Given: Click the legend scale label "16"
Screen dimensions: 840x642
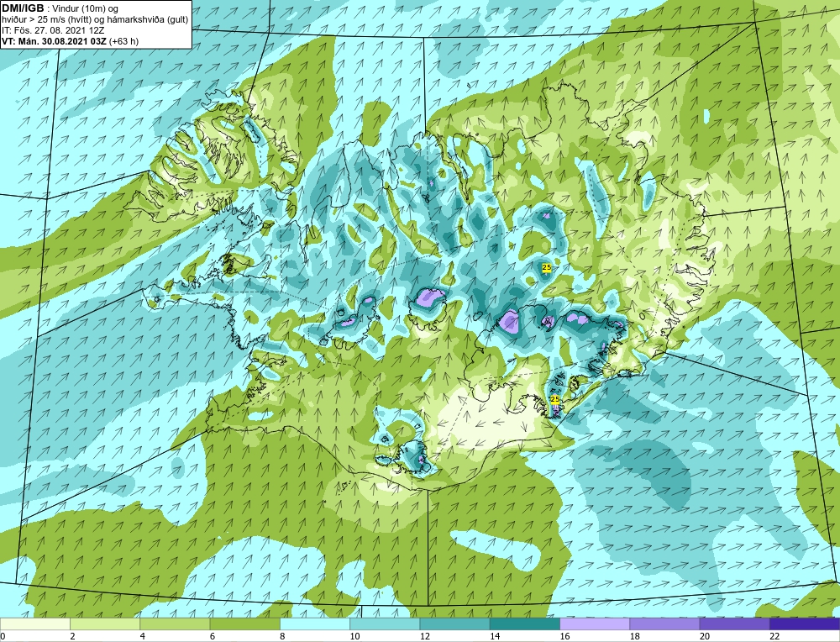Looking at the screenshot, I should [564, 636].
